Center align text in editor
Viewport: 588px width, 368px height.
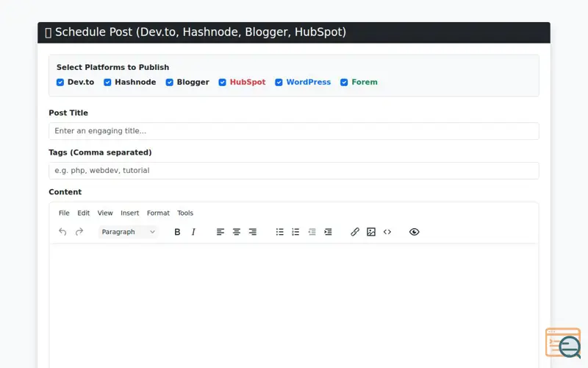237,232
